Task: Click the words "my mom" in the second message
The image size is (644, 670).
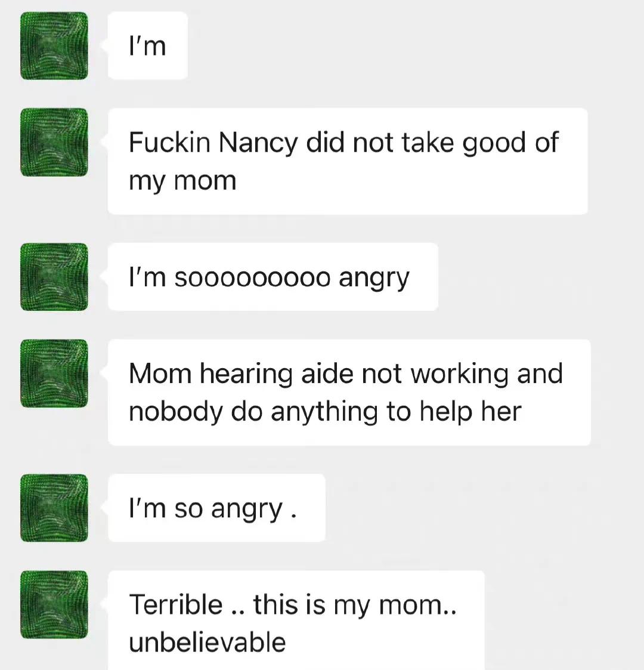Action: [182, 181]
